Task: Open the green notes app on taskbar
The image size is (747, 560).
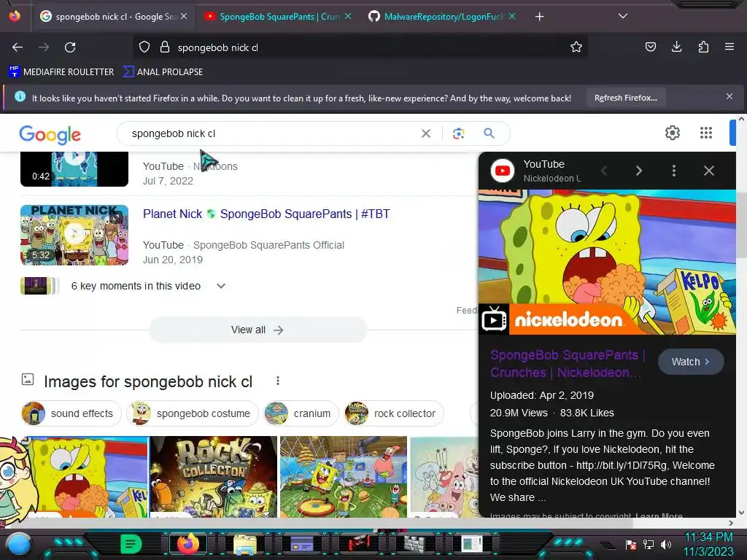Action: [x=131, y=544]
